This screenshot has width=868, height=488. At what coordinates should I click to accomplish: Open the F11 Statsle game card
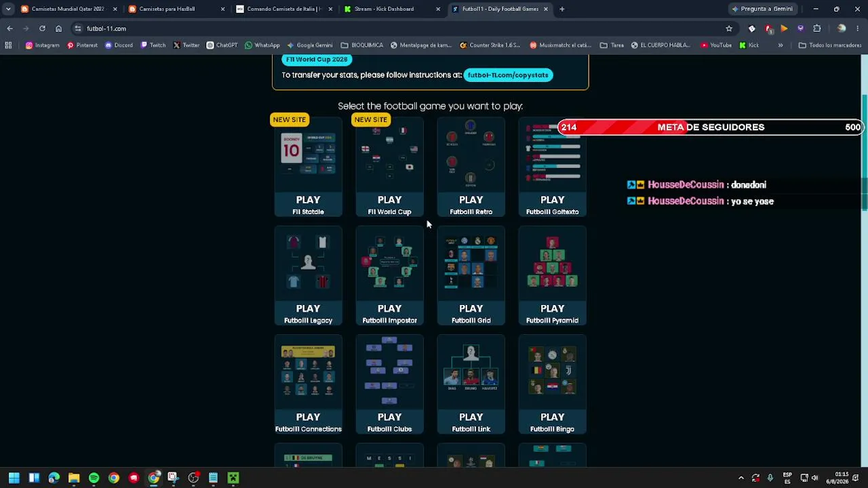click(308, 167)
